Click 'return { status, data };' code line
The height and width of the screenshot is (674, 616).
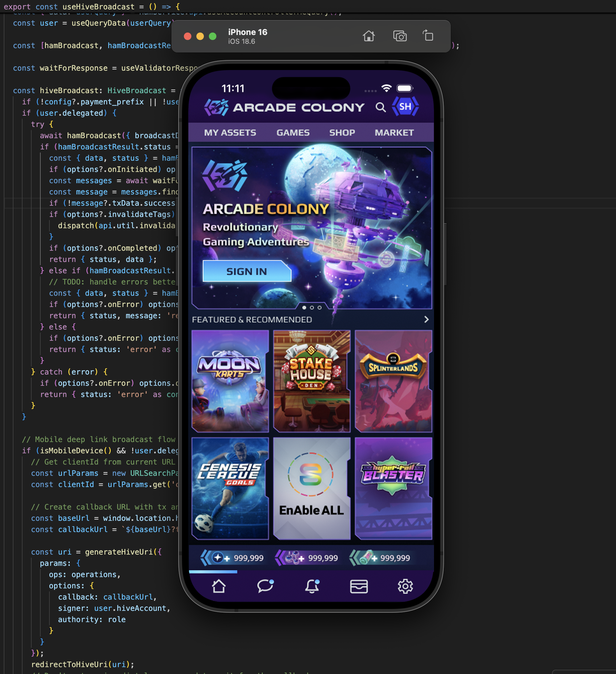click(103, 259)
